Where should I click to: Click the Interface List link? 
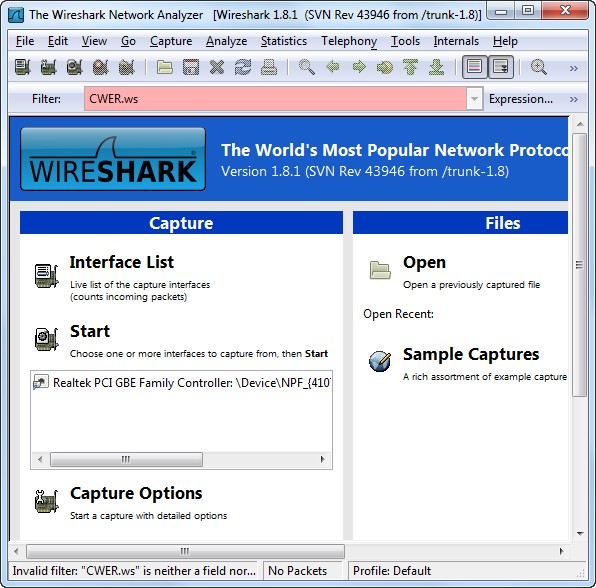pos(122,262)
